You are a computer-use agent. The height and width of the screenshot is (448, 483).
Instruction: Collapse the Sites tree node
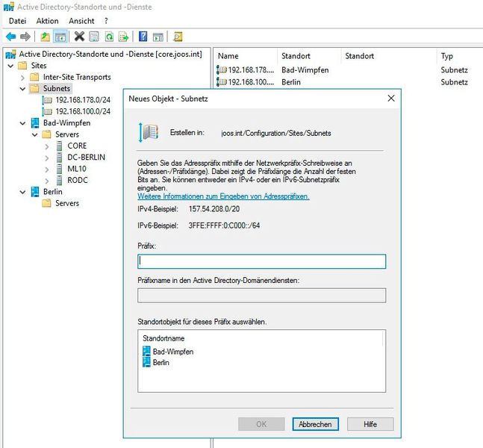pos(10,66)
